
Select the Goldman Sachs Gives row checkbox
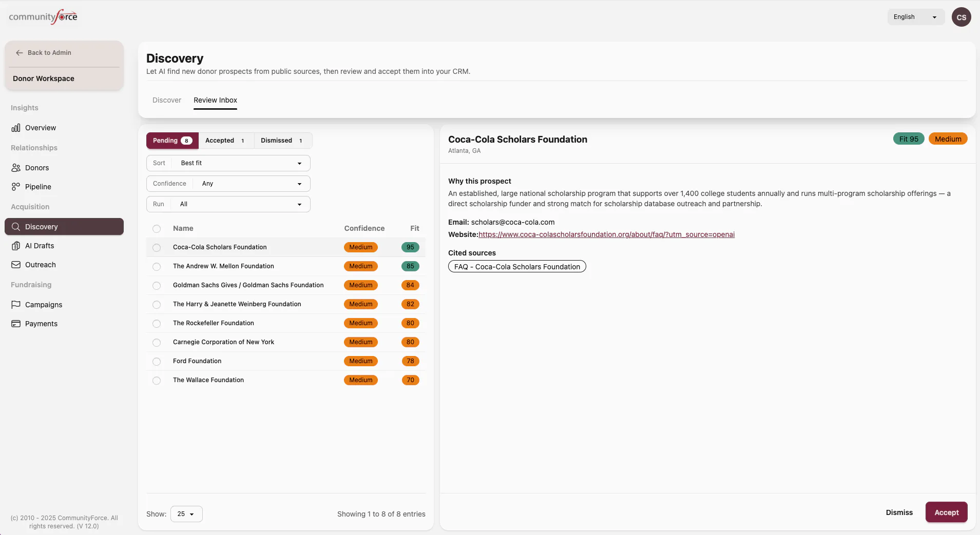click(157, 286)
